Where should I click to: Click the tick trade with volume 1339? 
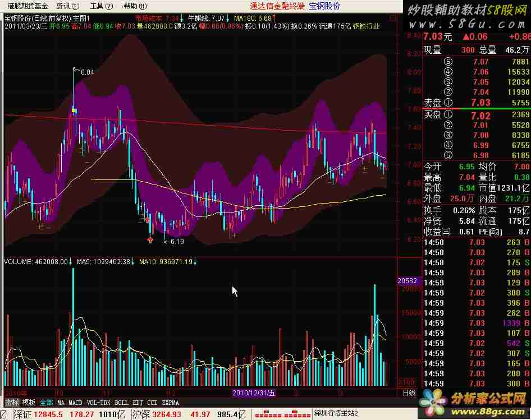tap(511, 323)
